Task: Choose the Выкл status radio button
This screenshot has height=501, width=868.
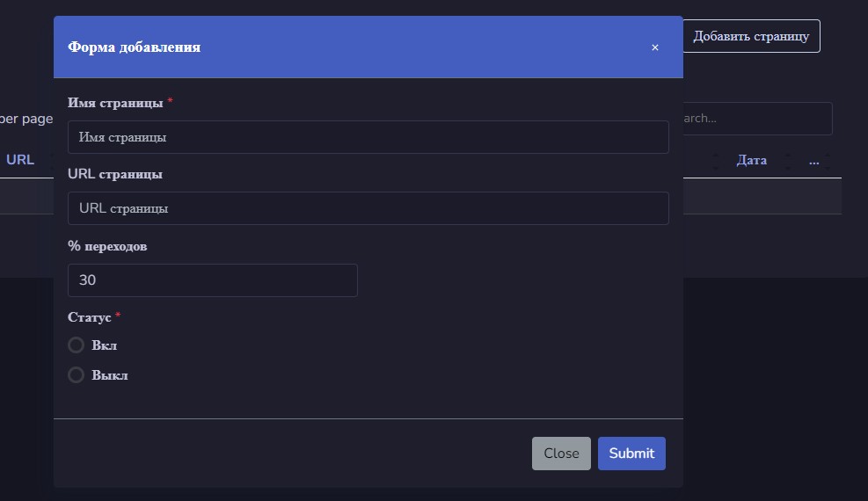Action: [x=76, y=375]
